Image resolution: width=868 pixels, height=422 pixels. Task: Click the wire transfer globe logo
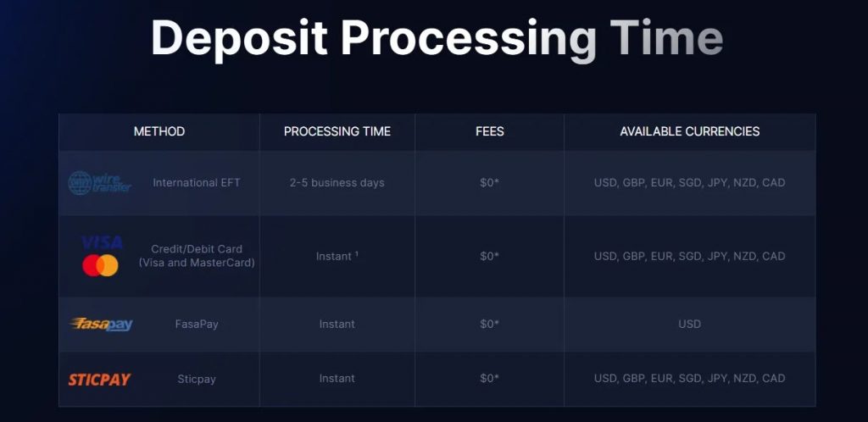[x=100, y=182]
